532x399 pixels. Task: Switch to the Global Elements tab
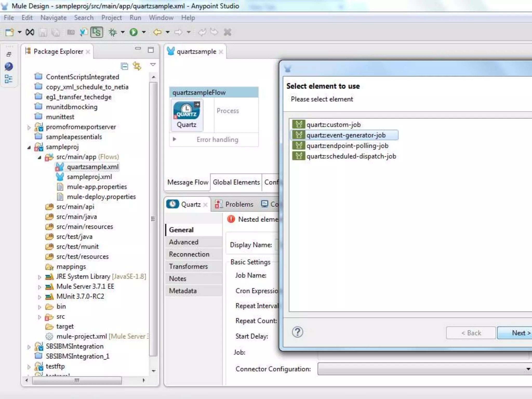tap(236, 182)
